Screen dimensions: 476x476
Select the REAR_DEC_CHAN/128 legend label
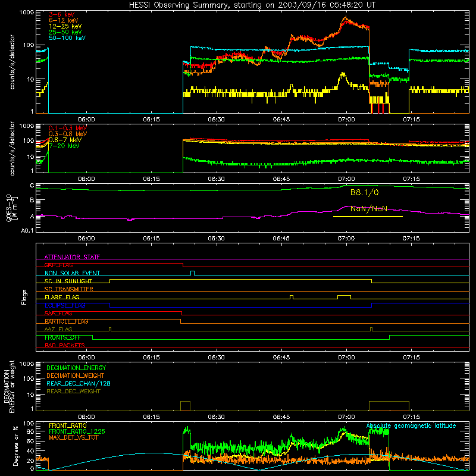coord(79,383)
